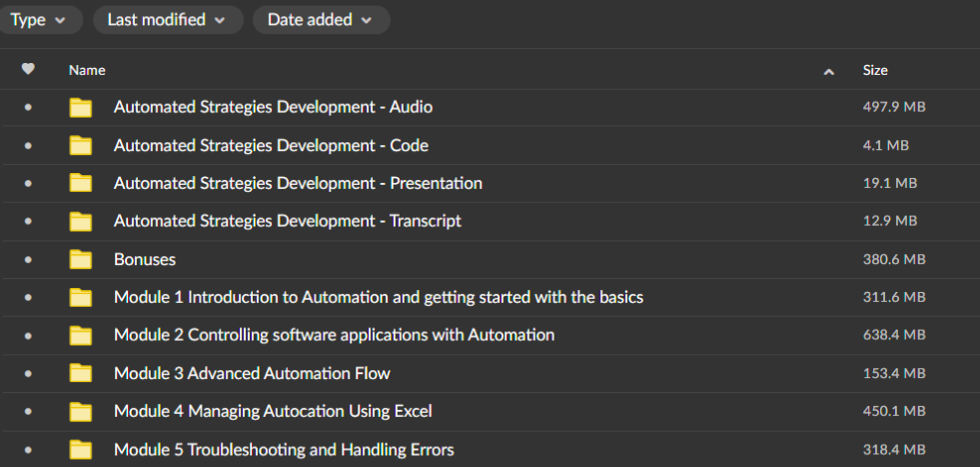Open Module 5 Troubleshooting and Handling Errors name
This screenshot has width=980, height=467.
284,450
